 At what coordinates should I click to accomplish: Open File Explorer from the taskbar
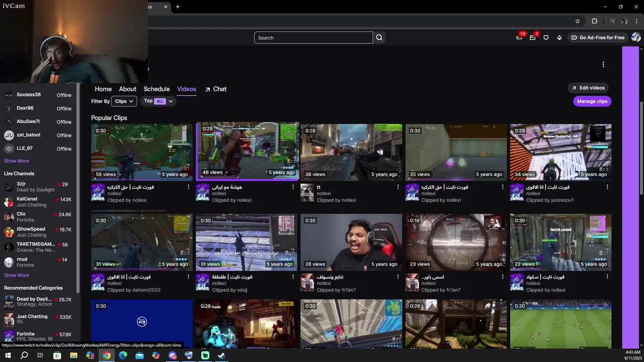[74, 355]
